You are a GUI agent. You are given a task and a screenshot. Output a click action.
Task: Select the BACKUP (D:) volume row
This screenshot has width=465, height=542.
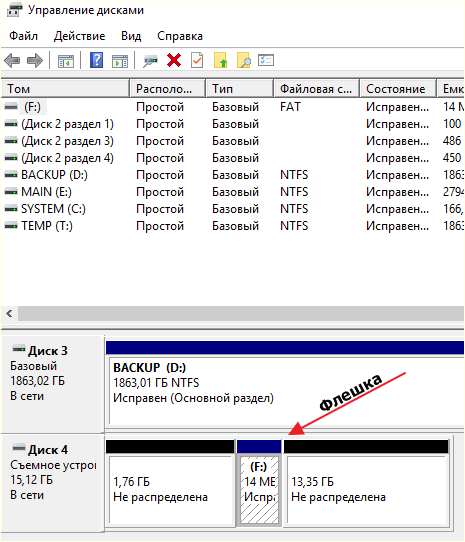pyautogui.click(x=232, y=175)
